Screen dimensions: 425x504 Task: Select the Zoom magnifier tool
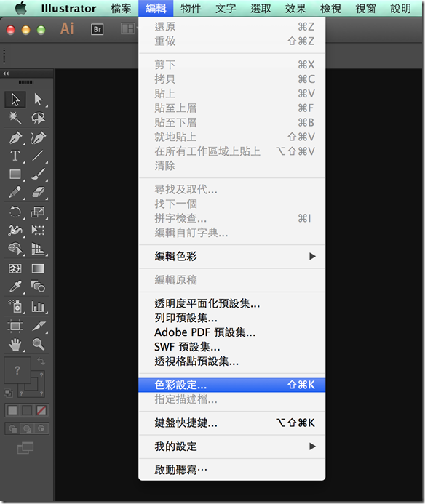(x=39, y=344)
